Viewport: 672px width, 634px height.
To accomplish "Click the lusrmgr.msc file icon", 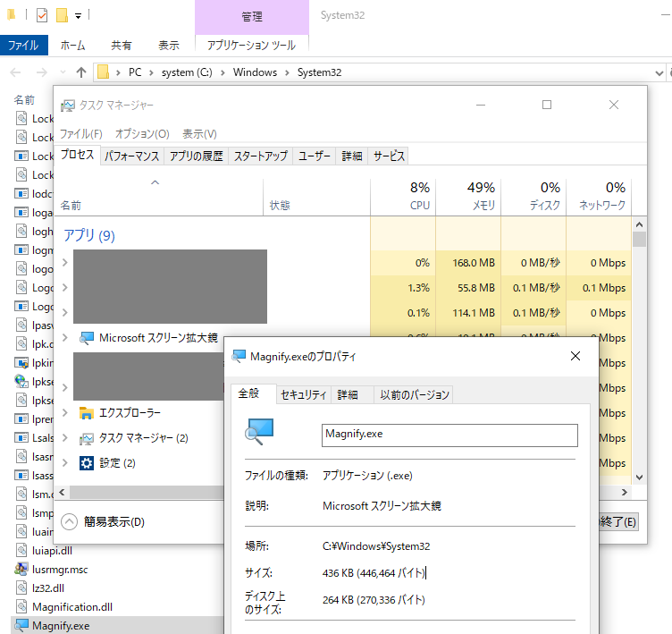I will click(21, 569).
